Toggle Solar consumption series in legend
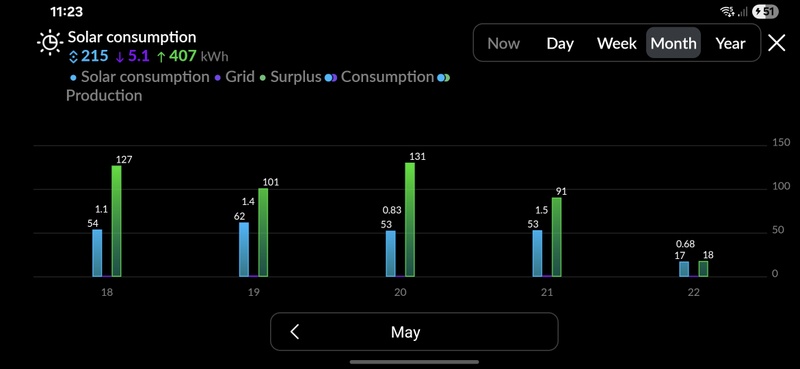800x369 pixels. point(139,77)
